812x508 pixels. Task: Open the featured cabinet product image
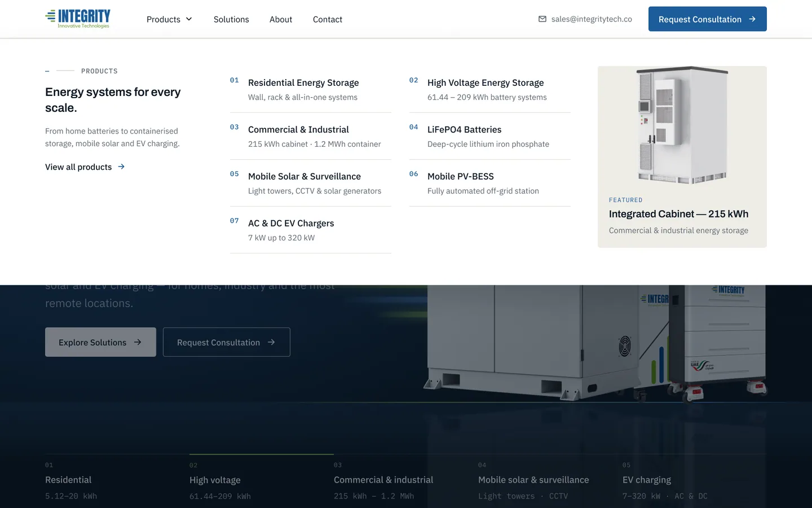[x=682, y=126]
